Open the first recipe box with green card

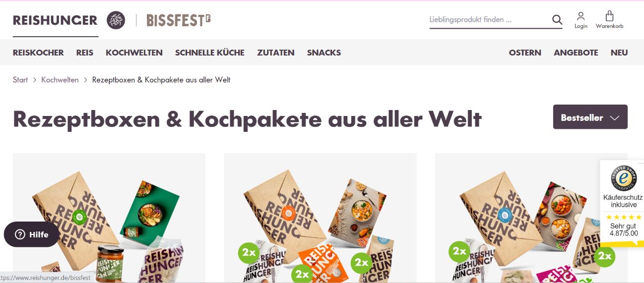click(109, 218)
